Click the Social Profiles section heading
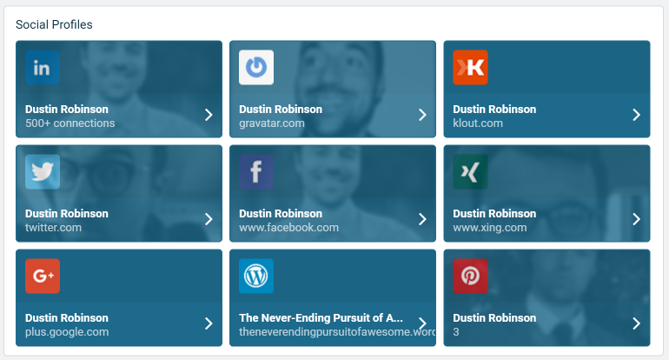Image resolution: width=669 pixels, height=360 pixels. coord(54,25)
